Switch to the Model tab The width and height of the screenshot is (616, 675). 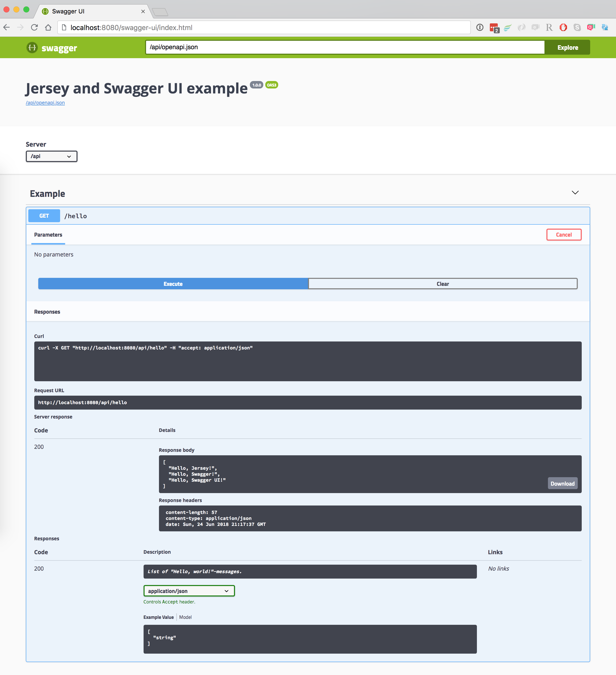tap(185, 617)
